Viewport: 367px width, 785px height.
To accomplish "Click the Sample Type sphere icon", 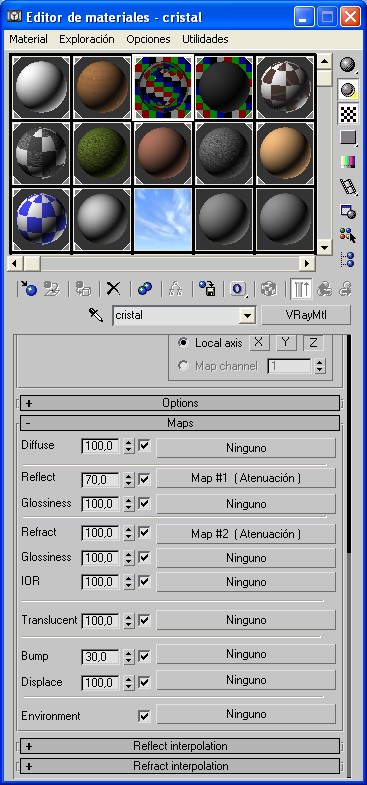I will click(347, 64).
